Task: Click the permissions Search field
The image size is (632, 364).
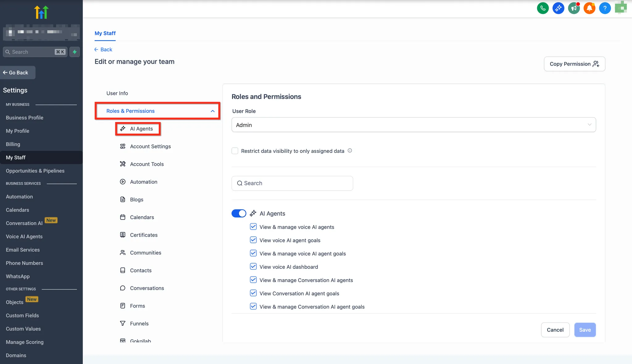Action: point(292,183)
